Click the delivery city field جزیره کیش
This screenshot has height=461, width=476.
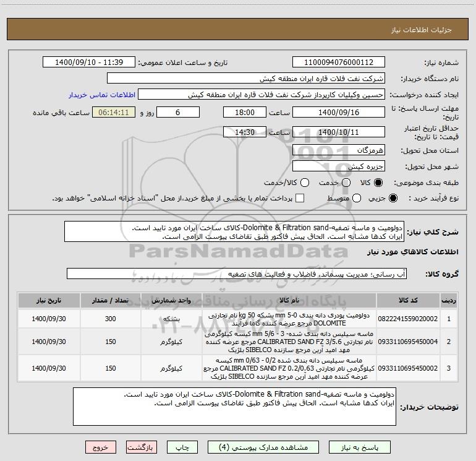pyautogui.click(x=339, y=166)
